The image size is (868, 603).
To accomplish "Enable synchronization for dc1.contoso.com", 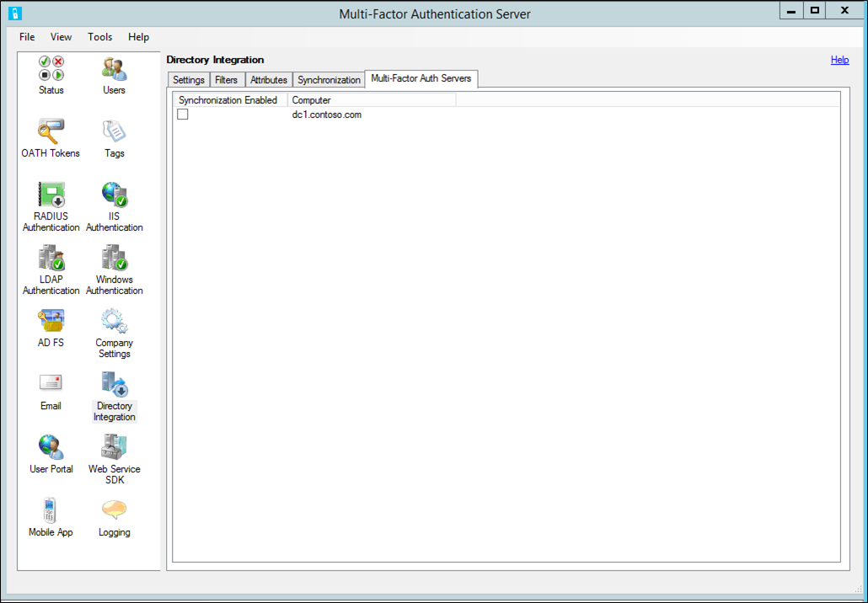I will tap(183, 115).
